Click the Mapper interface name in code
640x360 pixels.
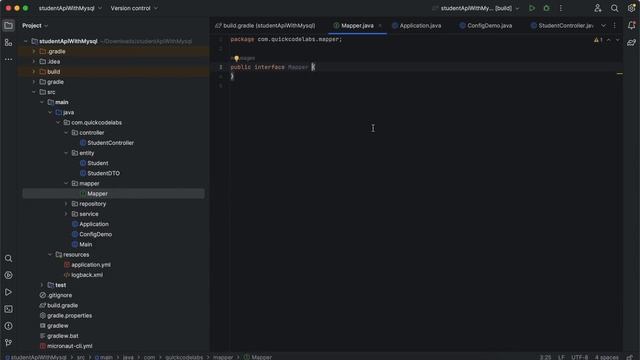(x=298, y=67)
